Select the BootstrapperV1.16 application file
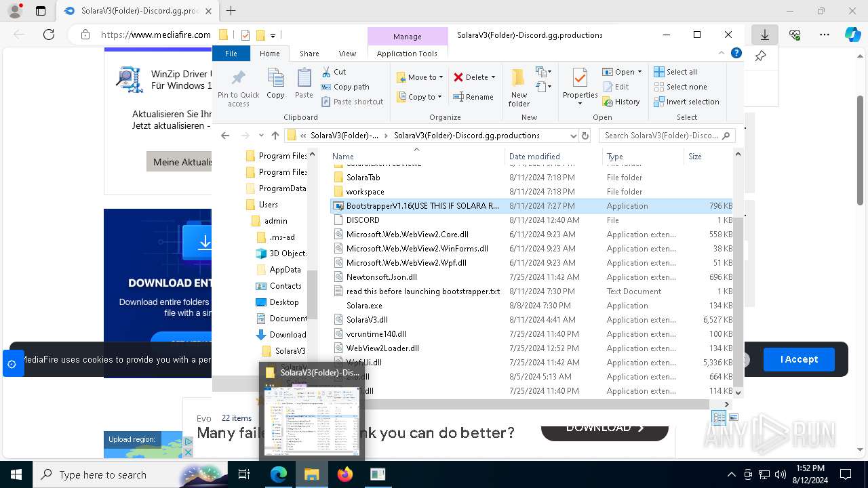This screenshot has width=868, height=488. pos(532,206)
